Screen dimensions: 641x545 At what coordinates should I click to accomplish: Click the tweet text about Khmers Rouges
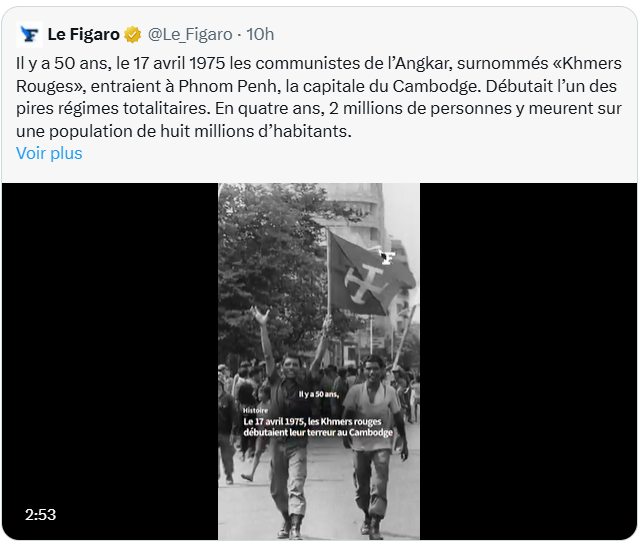click(x=319, y=97)
